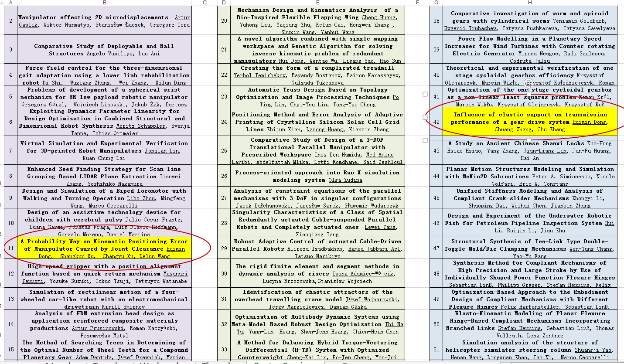Select 'A novel algorithm combined with single mapping' cell
Image resolution: width=624 pixels, height=364 pixels.
tap(317, 49)
